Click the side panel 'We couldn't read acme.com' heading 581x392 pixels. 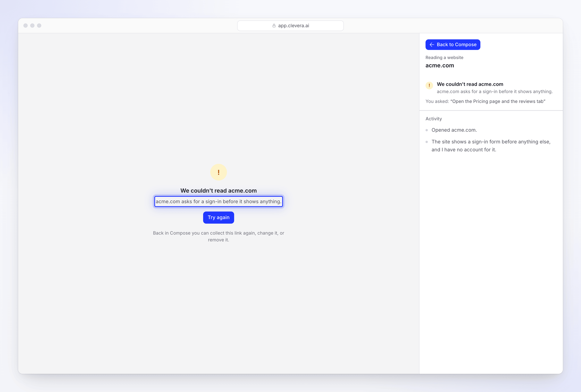coord(470,84)
